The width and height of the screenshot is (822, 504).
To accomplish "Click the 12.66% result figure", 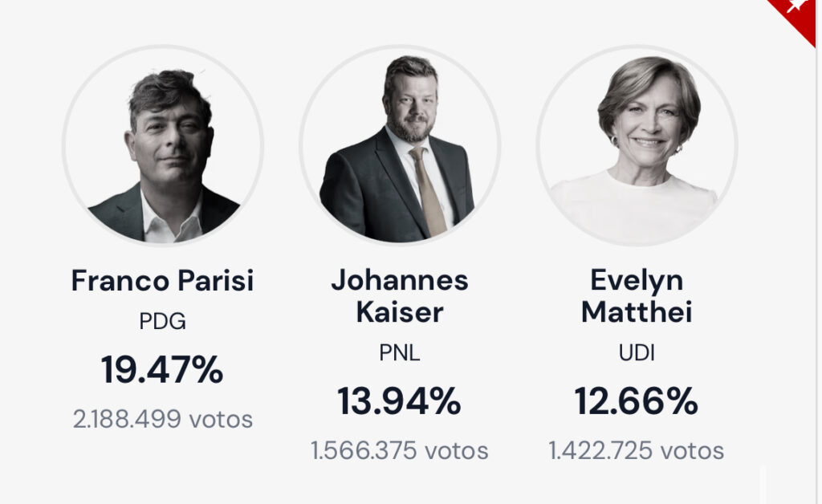I will (x=637, y=401).
